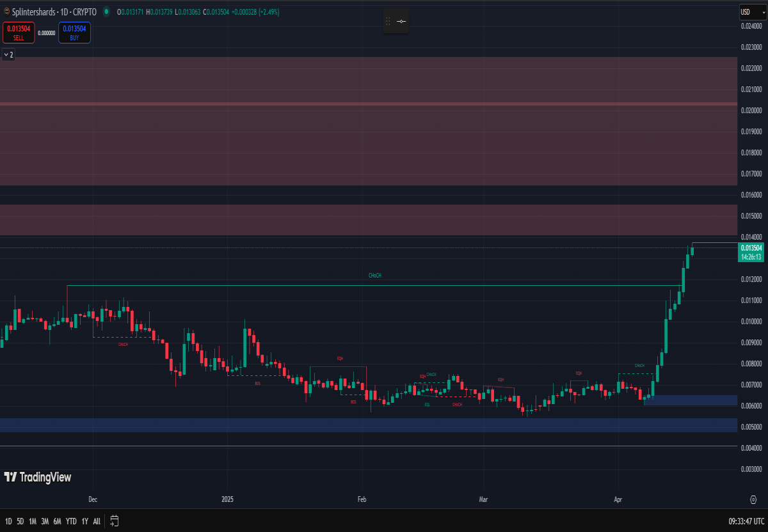The image size is (768, 532).
Task: Click the blue BUY price button
Action: coord(75,33)
